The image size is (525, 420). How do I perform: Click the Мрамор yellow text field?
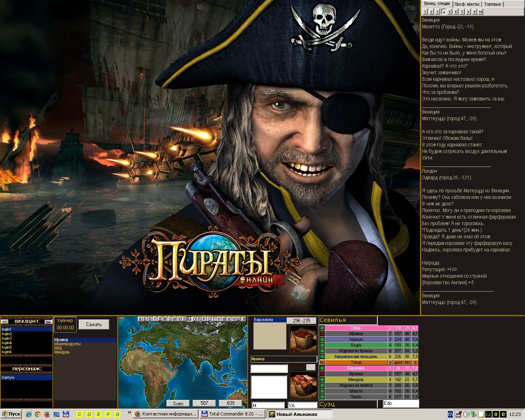pyautogui.click(x=283, y=359)
